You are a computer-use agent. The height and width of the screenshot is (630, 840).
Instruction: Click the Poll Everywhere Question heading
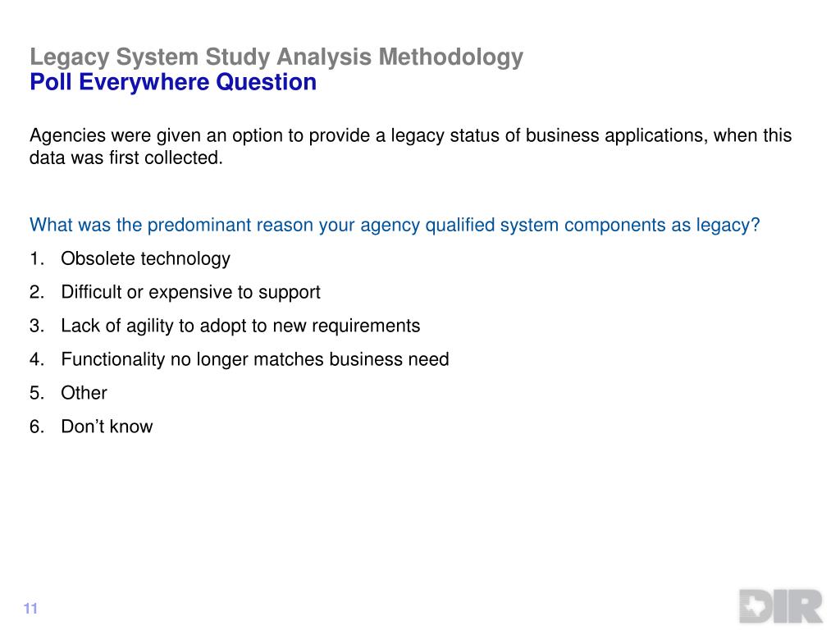(x=173, y=83)
